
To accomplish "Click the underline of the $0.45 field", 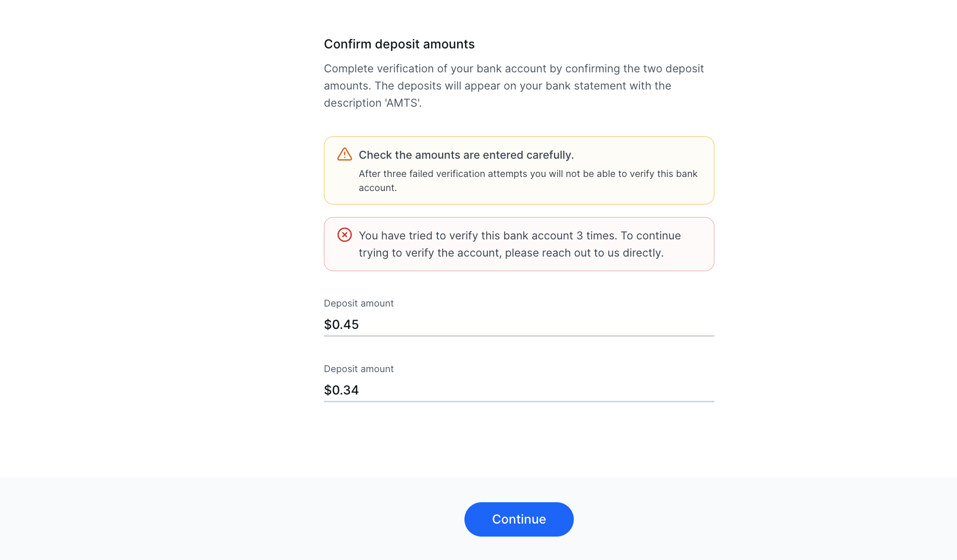I will tap(519, 336).
